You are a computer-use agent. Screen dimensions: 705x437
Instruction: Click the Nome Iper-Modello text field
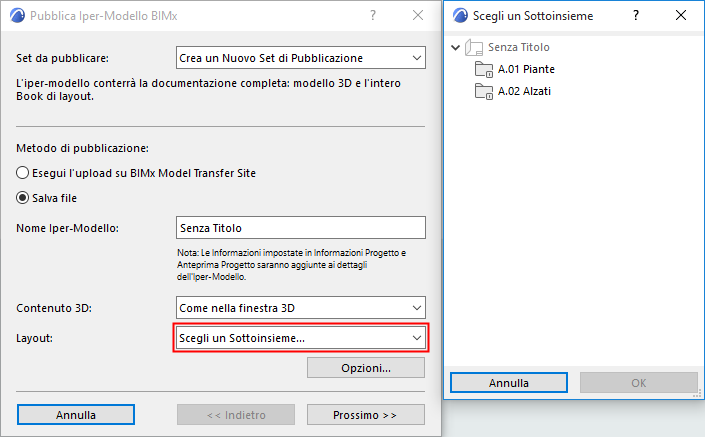(x=301, y=228)
